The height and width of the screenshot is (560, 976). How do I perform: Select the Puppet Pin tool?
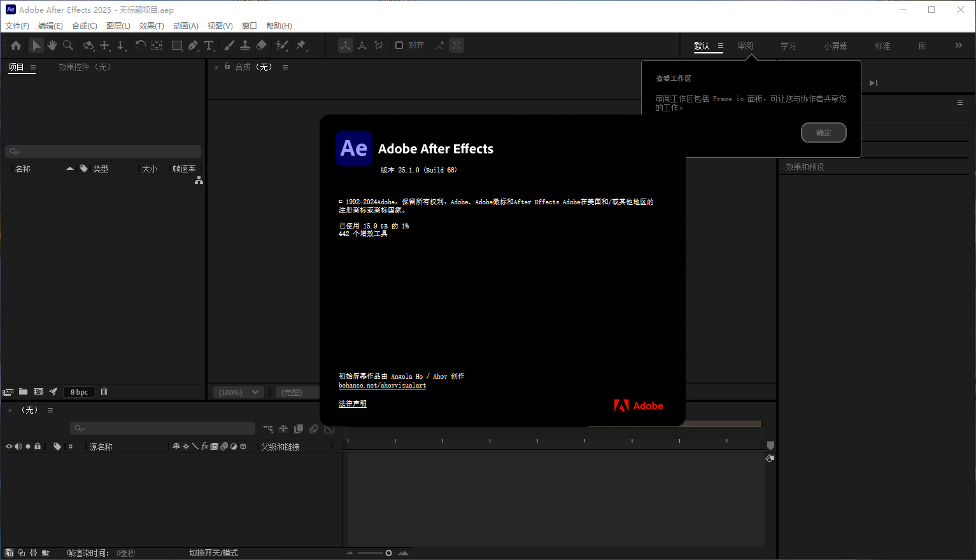(x=301, y=45)
